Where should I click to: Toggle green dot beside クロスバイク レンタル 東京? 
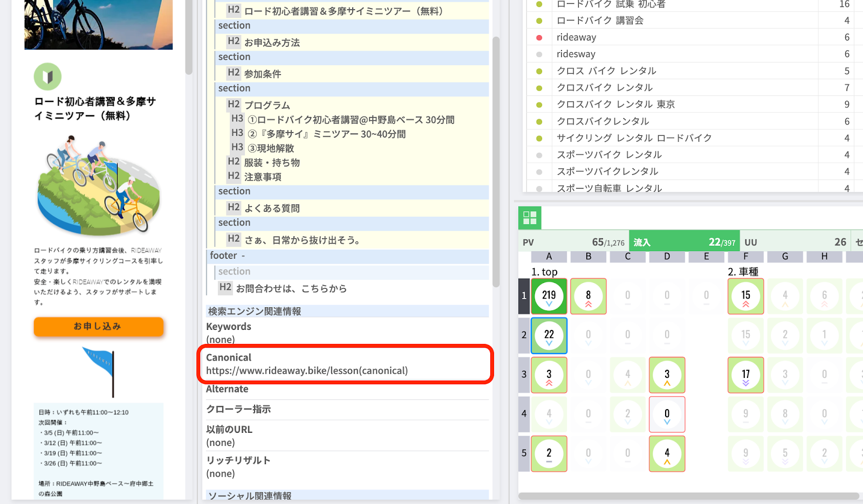539,105
